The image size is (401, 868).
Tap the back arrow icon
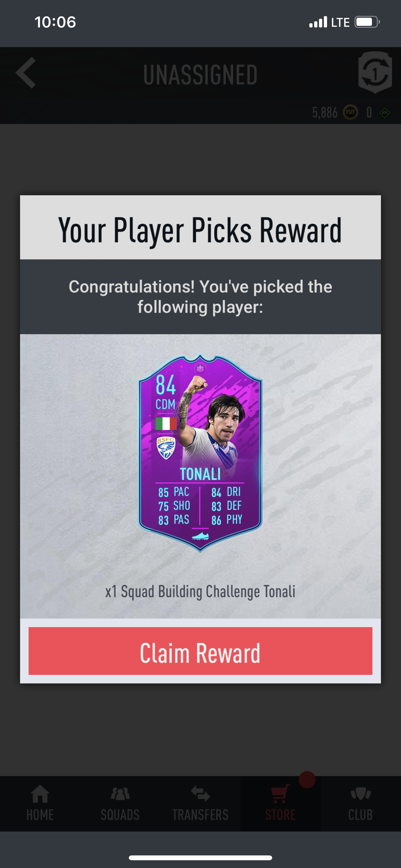[26, 73]
